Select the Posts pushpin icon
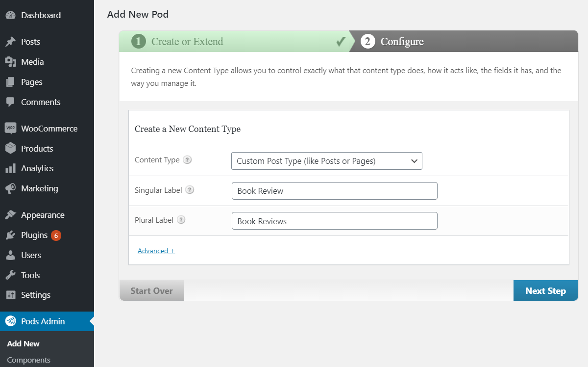Screen dimensions: 588x367 (11, 41)
